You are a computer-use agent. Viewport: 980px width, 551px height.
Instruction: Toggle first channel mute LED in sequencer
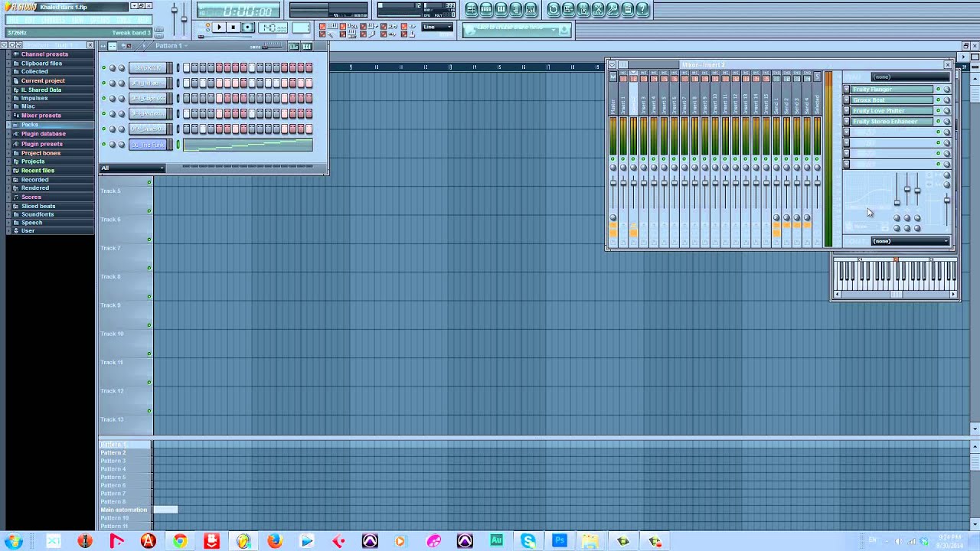(x=103, y=67)
